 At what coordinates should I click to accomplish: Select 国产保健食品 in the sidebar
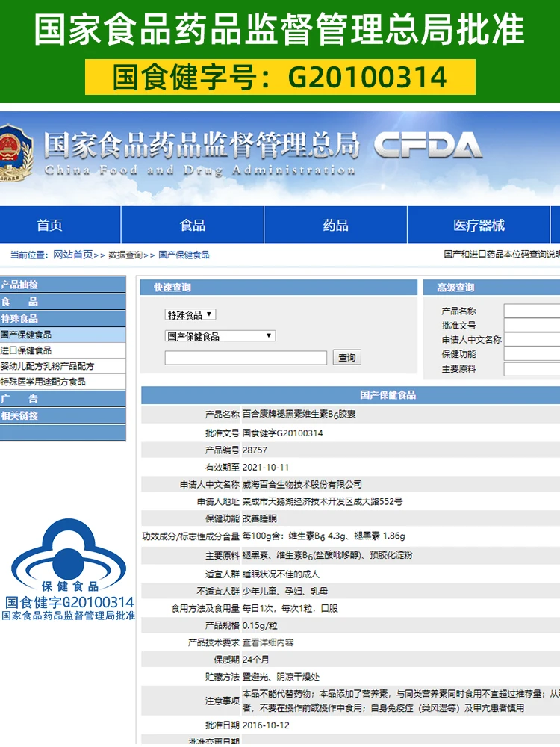click(x=63, y=335)
